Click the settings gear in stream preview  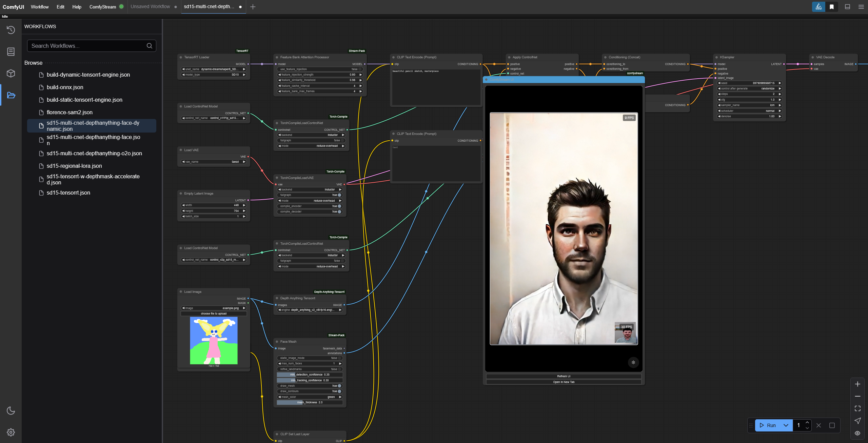(633, 362)
